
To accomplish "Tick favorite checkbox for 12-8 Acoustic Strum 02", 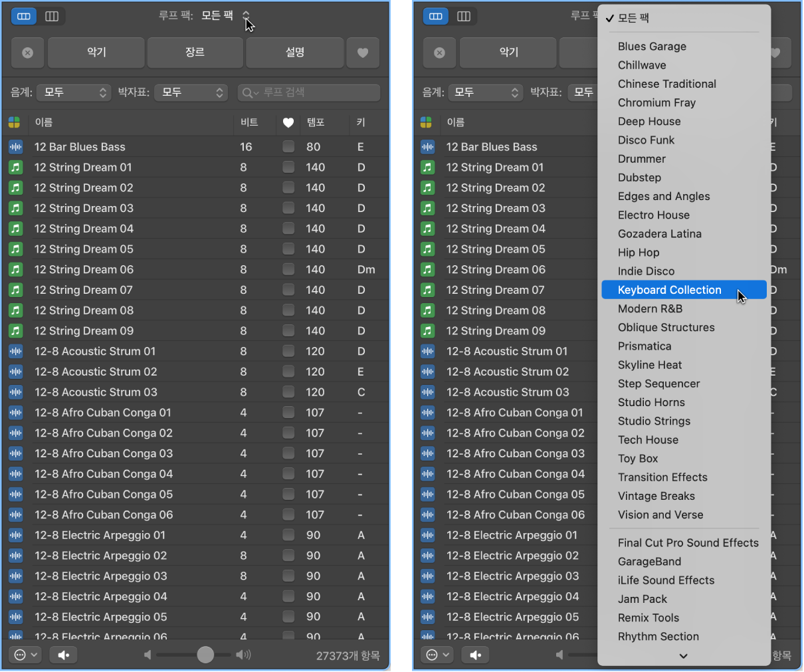I will coord(288,372).
